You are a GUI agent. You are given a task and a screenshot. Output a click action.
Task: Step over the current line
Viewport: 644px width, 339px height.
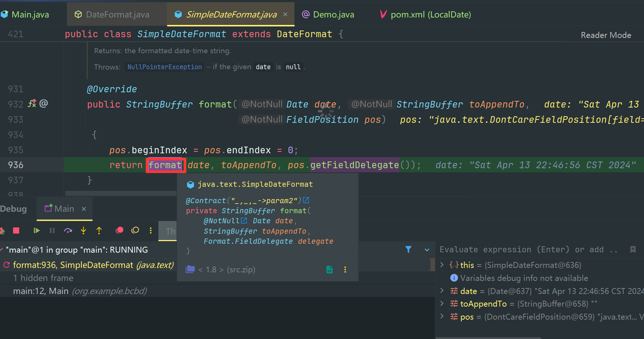68,231
